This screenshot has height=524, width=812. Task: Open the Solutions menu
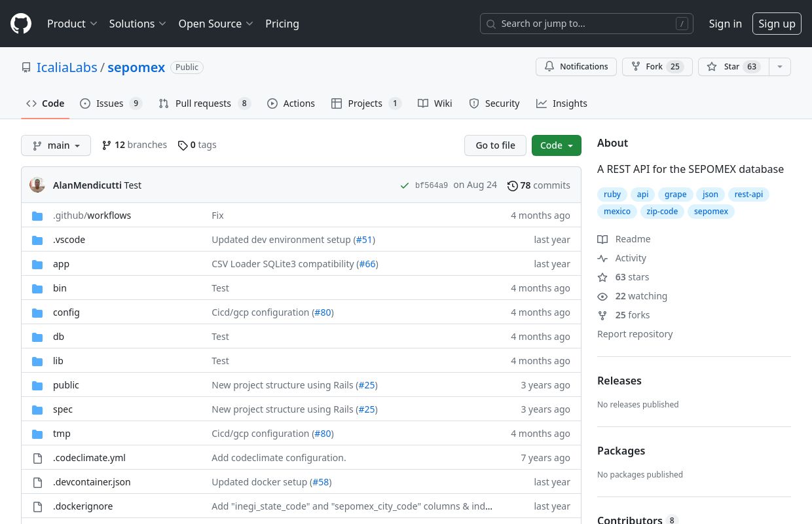138,24
